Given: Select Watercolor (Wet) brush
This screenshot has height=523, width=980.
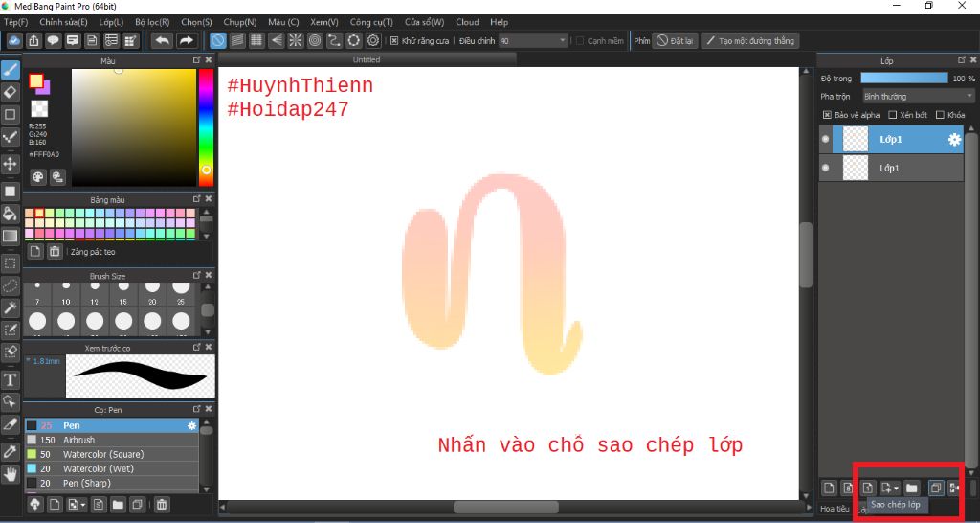Looking at the screenshot, I should click(111, 468).
